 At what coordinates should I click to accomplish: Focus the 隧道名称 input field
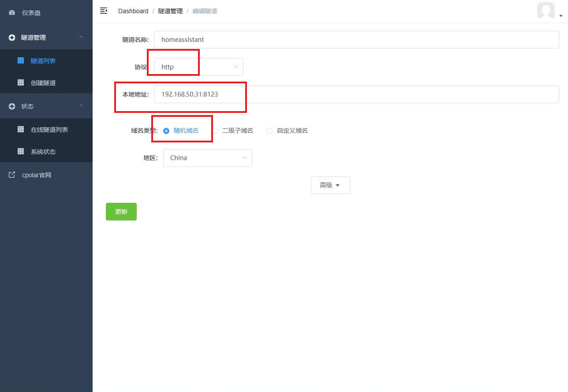[357, 40]
